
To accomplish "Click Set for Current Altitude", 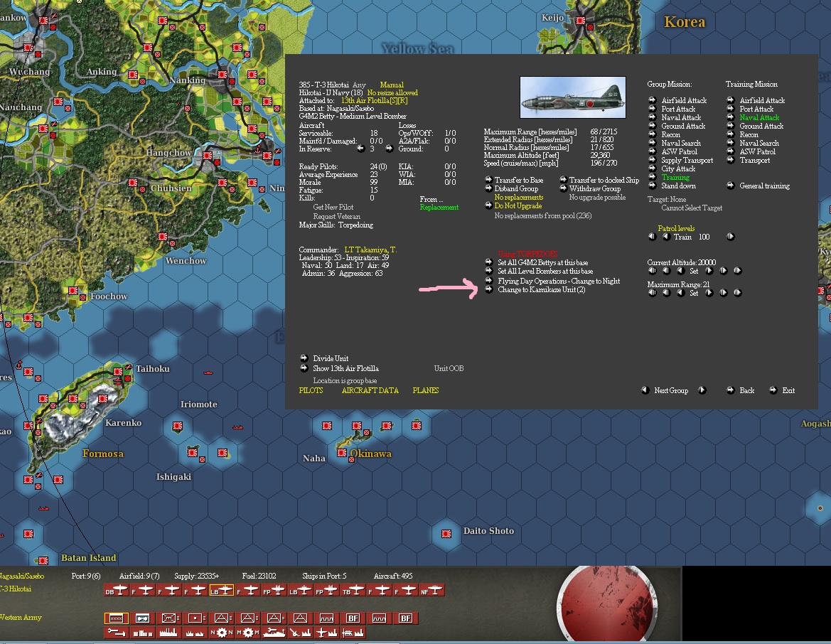I will pyautogui.click(x=694, y=271).
